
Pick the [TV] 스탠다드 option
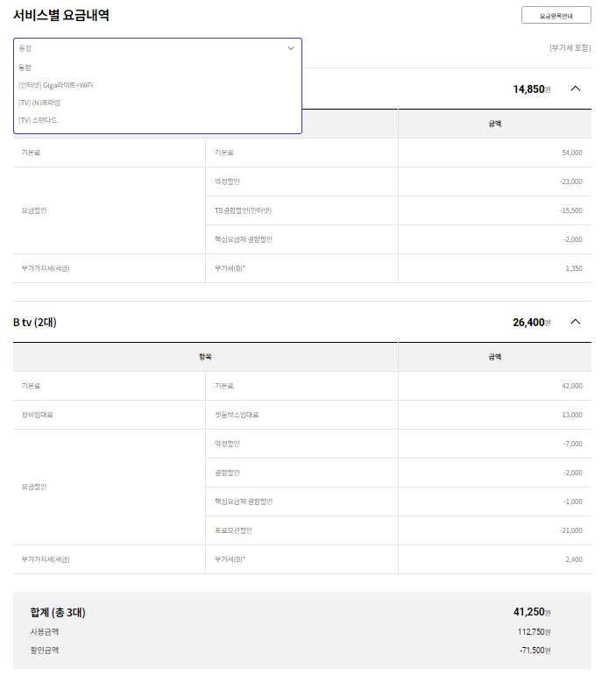click(38, 120)
